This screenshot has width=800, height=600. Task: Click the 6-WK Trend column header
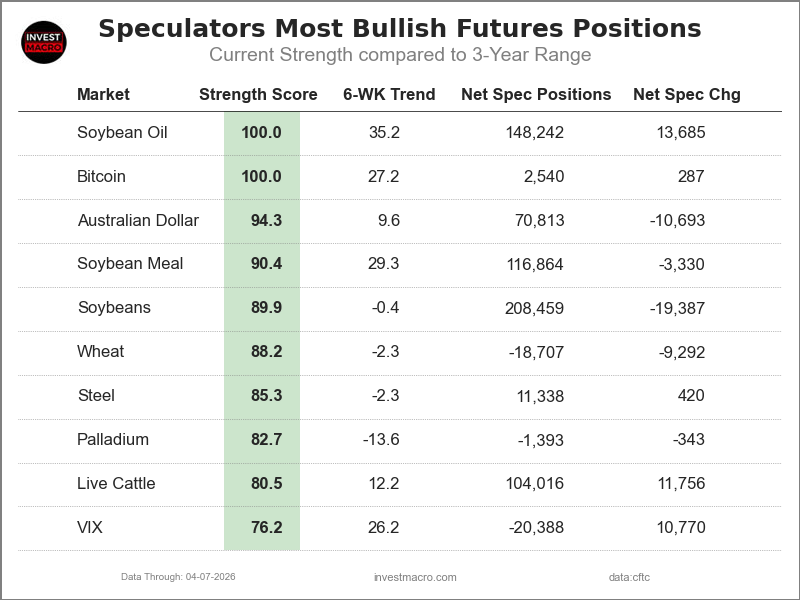(389, 95)
